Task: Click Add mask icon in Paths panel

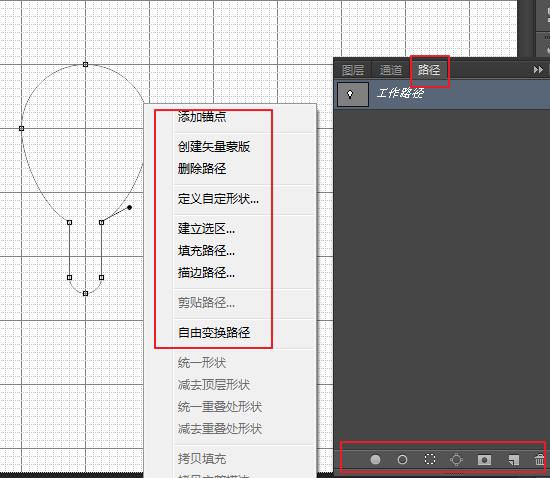Action: [x=484, y=459]
